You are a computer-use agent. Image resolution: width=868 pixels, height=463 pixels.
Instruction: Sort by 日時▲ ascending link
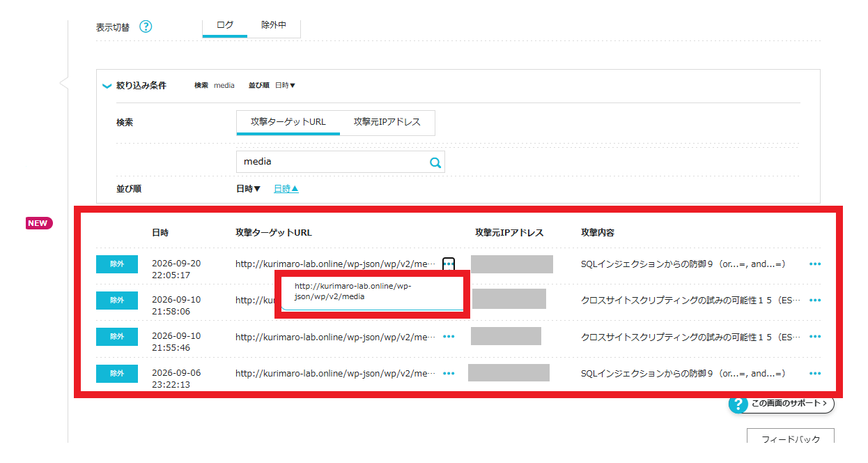pos(286,189)
